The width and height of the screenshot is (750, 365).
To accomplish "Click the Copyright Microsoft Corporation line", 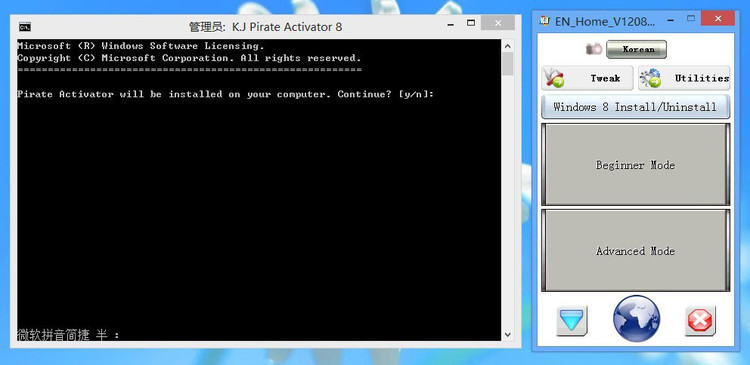I will pos(189,58).
